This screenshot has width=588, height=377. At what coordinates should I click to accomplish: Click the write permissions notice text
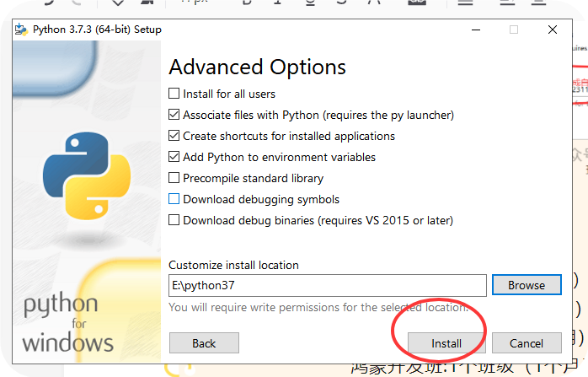[318, 308]
